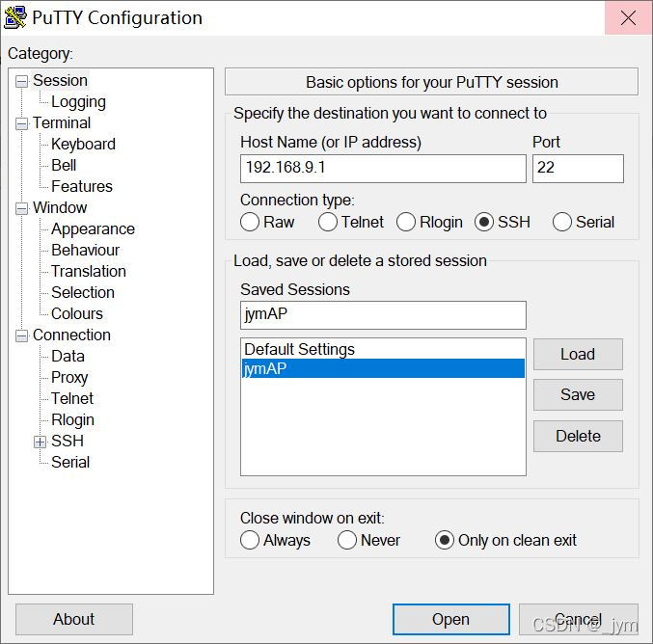Click the Saved Sessions name field
This screenshot has height=644, width=653.
pos(383,315)
